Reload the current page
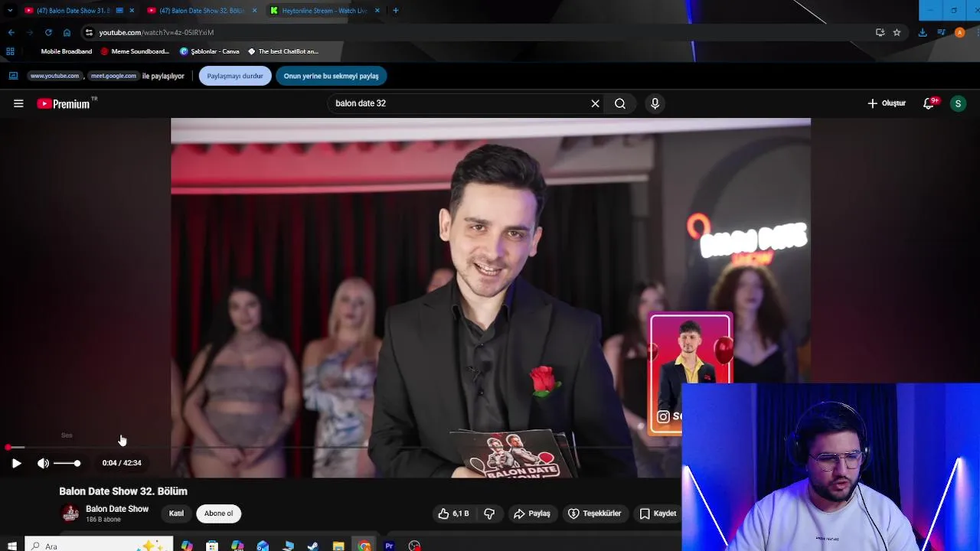 coord(48,32)
